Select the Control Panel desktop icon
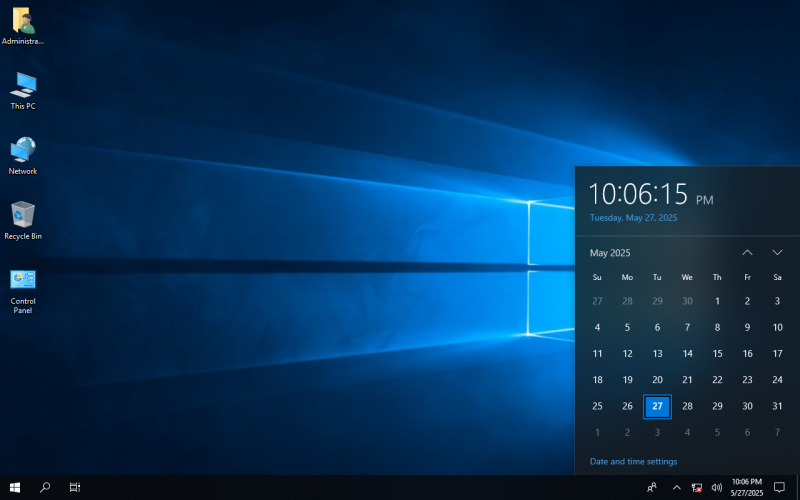The width and height of the screenshot is (800, 500). 22,291
